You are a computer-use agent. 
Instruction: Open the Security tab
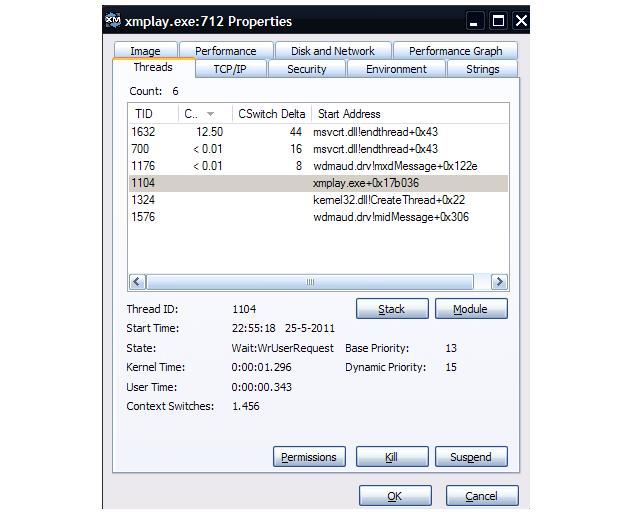pyautogui.click(x=306, y=69)
